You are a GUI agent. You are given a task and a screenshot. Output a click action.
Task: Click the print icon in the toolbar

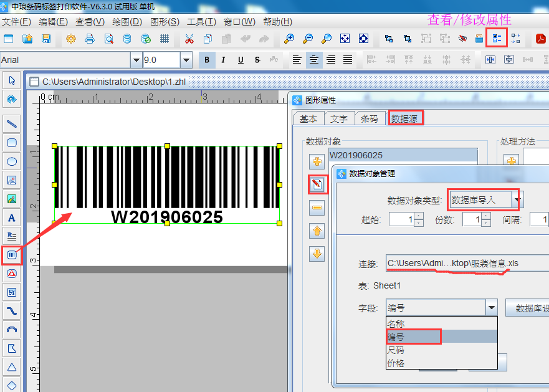[x=90, y=38]
